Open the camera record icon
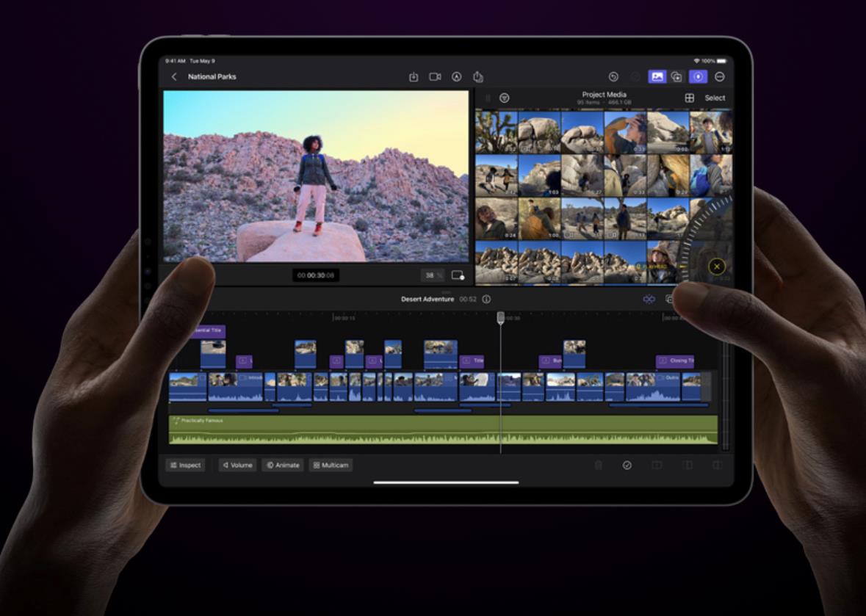Image resolution: width=866 pixels, height=616 pixels. point(435,77)
